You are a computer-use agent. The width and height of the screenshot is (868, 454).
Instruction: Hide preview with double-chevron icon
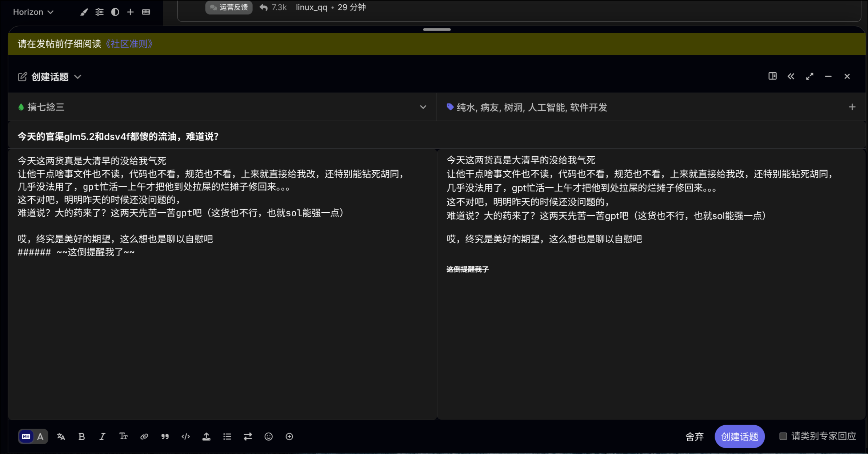pos(791,76)
